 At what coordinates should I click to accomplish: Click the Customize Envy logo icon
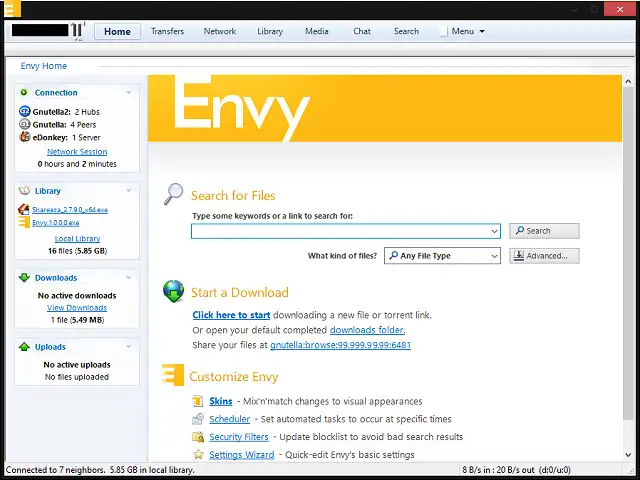(173, 375)
